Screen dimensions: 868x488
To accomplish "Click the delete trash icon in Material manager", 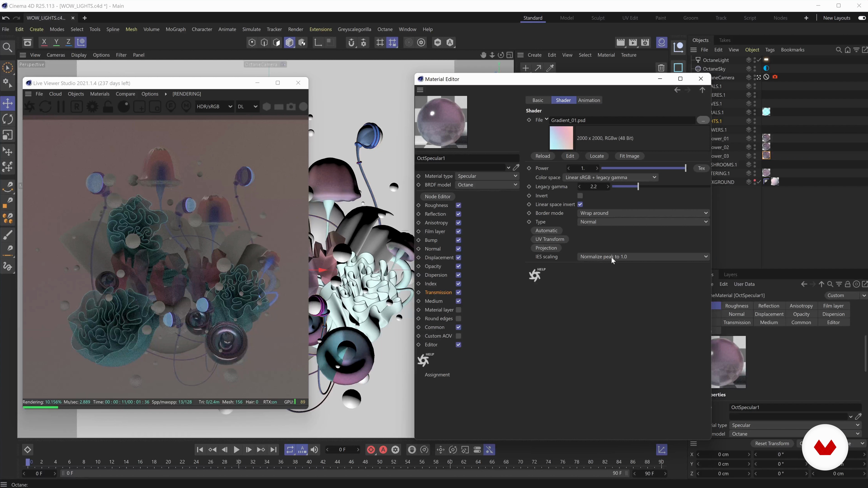I will 661,68.
